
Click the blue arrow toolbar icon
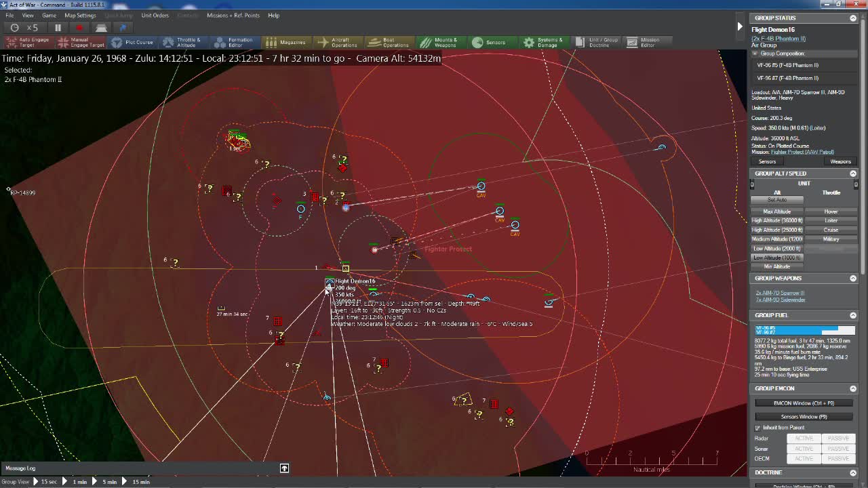123,28
